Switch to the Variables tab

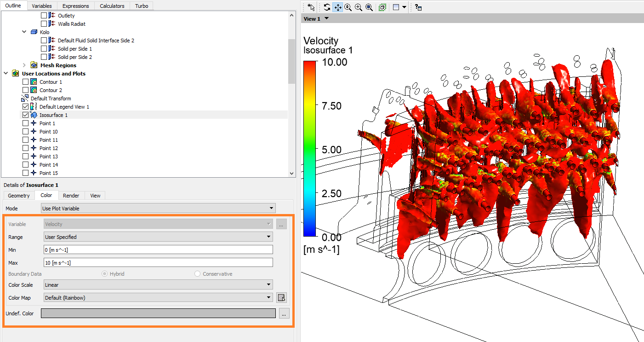tap(42, 6)
